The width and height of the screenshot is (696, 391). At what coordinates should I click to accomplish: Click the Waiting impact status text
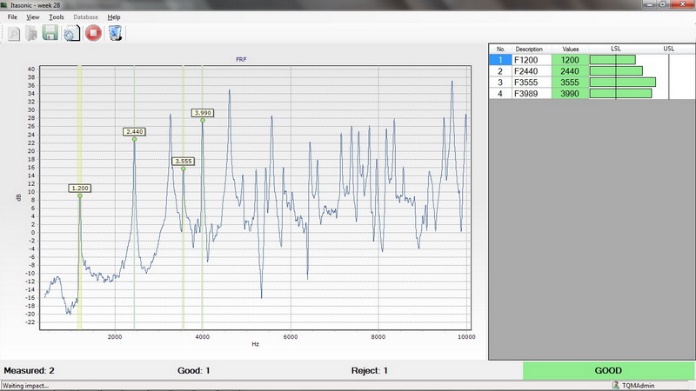pos(25,386)
